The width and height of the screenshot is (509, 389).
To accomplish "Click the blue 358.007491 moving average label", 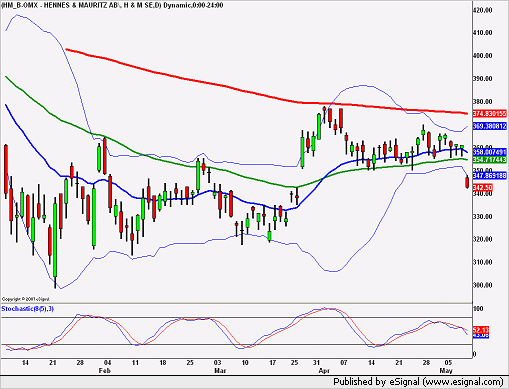I will (490, 152).
